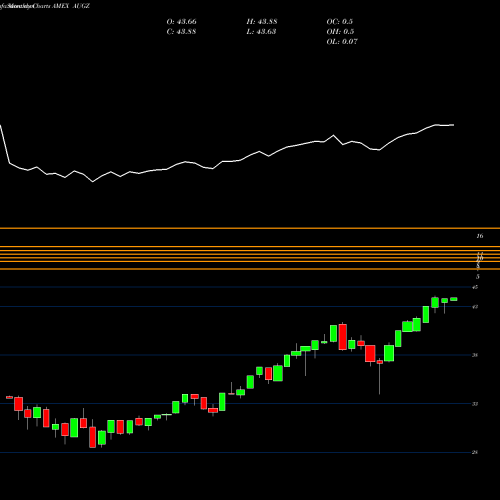The image size is (500, 500).
Task: Select the OH: 0.5 reading
Action: click(340, 32)
